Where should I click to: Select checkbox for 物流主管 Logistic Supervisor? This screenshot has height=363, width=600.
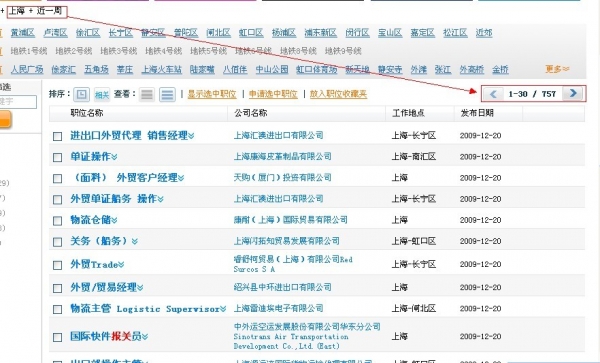coord(57,309)
